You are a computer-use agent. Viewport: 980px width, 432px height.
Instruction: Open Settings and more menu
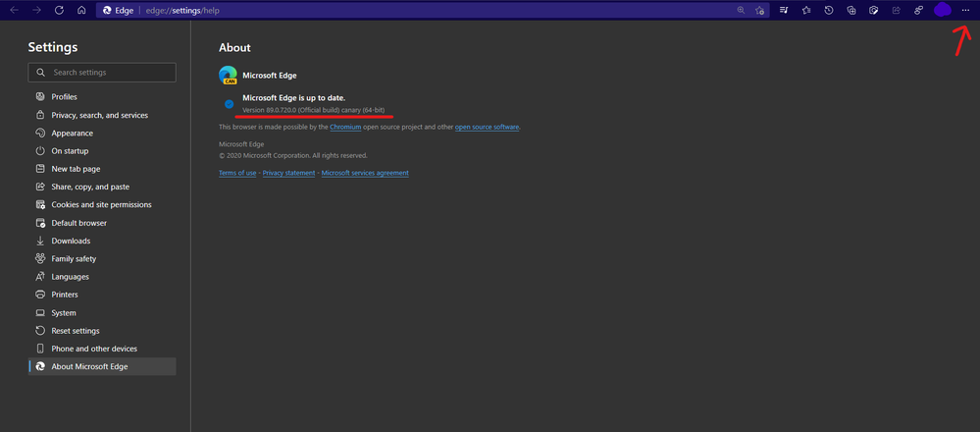point(965,10)
